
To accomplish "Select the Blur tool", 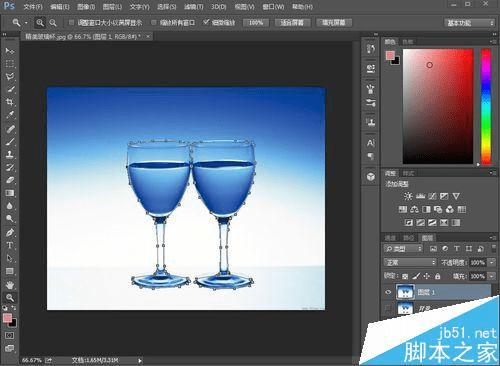I will (x=10, y=206).
